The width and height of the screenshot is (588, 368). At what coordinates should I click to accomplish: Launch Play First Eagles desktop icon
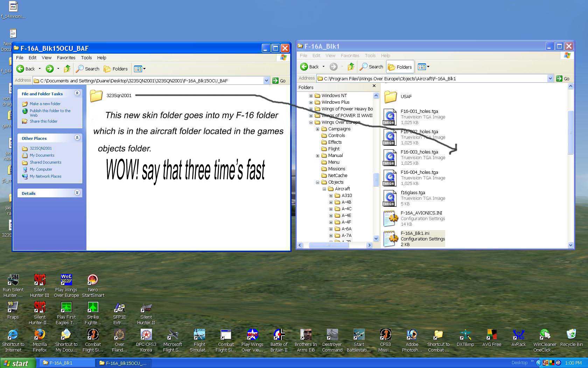[x=66, y=313]
